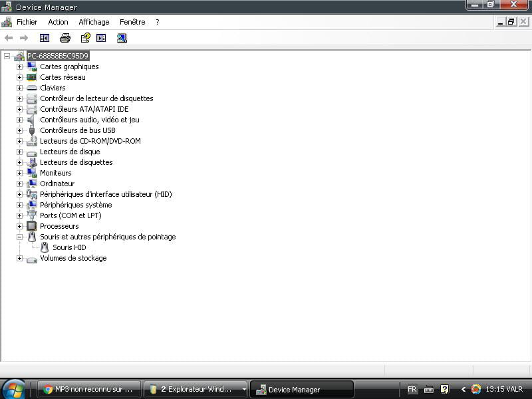
Task: Click the Lecteurs de disquettes floppy icon
Action: tap(32, 162)
